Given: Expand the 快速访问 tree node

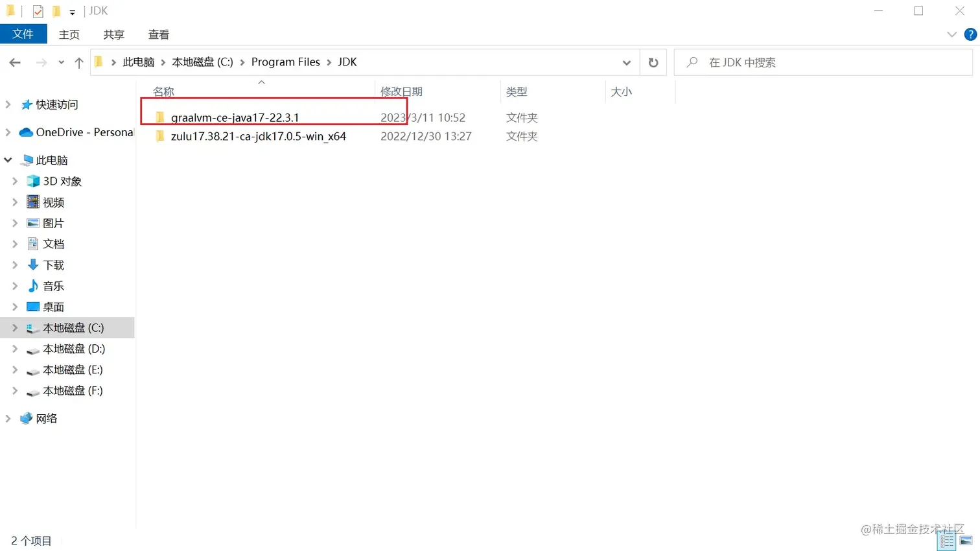Looking at the screenshot, I should tap(8, 104).
